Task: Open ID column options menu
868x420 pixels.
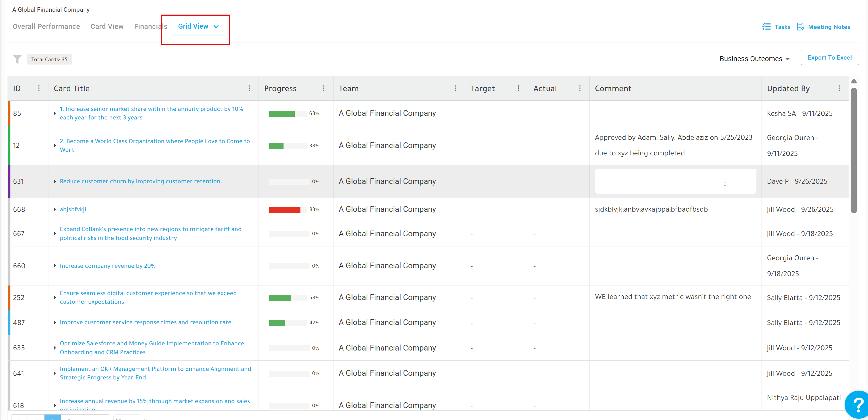Action: (x=39, y=88)
